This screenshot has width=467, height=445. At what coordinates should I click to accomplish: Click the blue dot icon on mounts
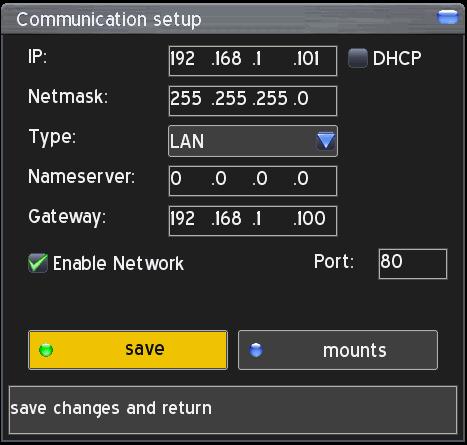256,350
